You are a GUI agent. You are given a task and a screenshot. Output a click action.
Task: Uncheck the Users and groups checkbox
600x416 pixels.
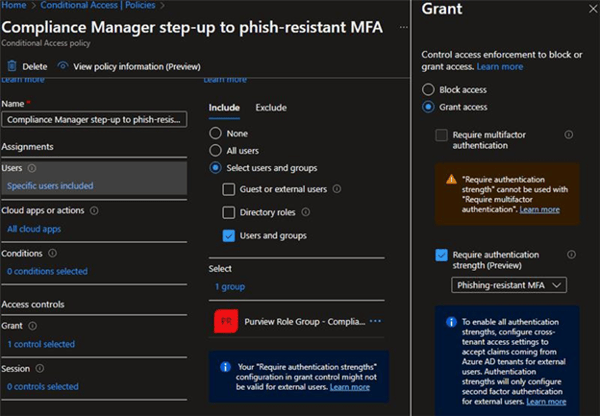point(229,236)
